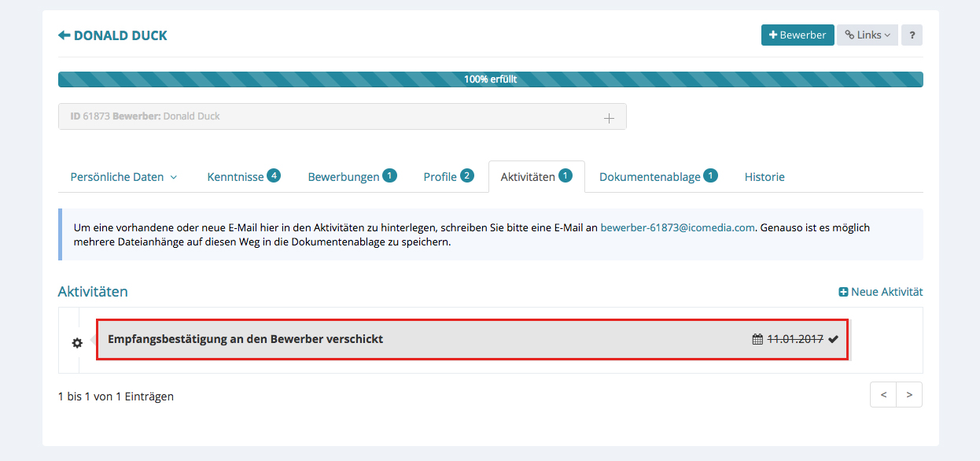Click the checkmark icon on activity row
Screen dimensions: 980x461
click(x=833, y=339)
